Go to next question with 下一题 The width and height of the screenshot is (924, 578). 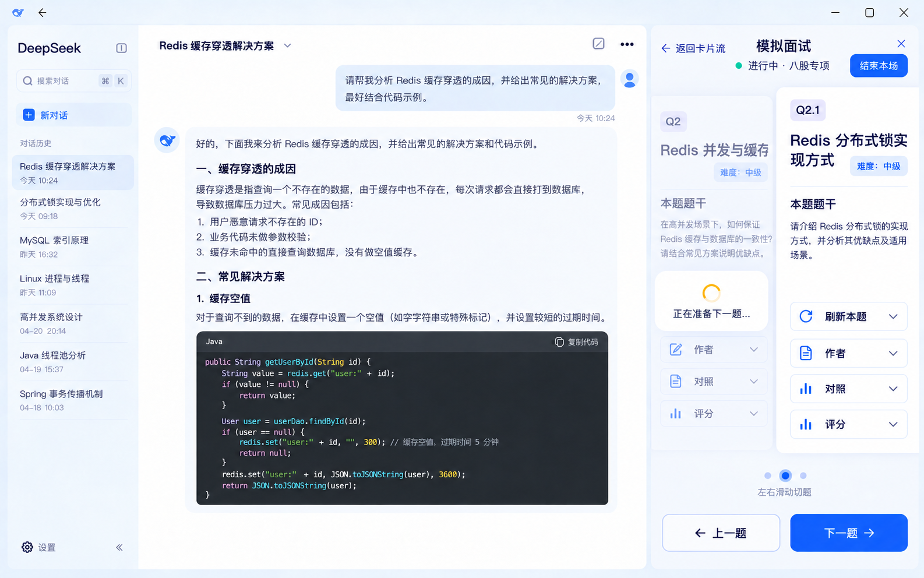(849, 533)
